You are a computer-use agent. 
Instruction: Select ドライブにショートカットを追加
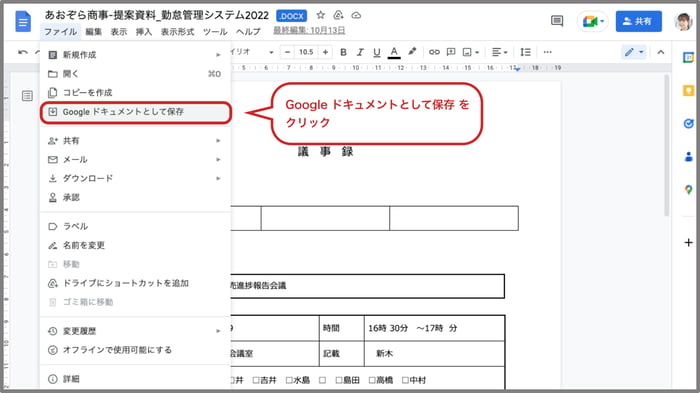coord(135,283)
